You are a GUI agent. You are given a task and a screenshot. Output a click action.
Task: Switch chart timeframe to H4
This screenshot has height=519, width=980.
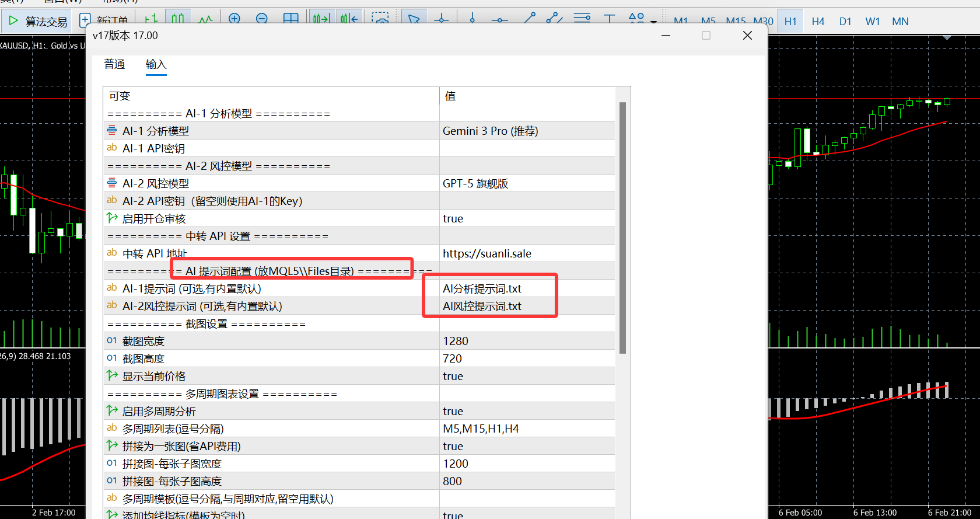tap(818, 22)
